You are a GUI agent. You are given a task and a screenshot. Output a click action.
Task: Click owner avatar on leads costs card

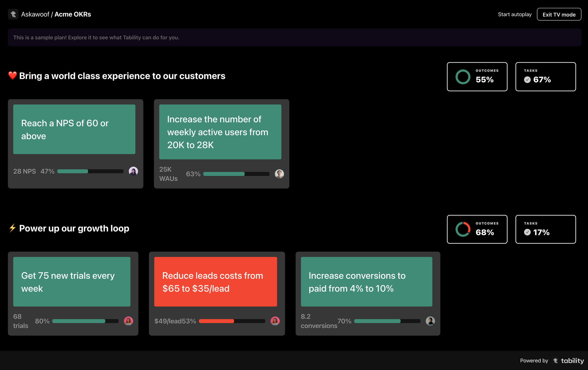275,321
